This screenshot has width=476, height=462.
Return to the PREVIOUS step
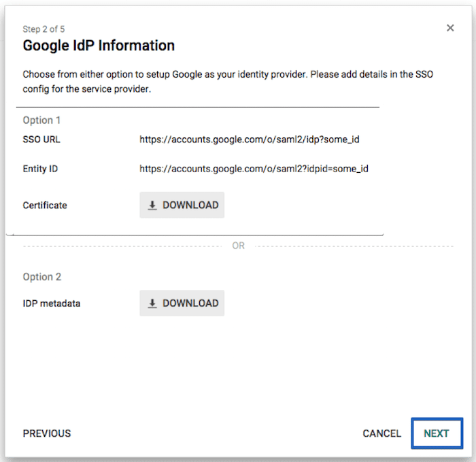tap(47, 433)
